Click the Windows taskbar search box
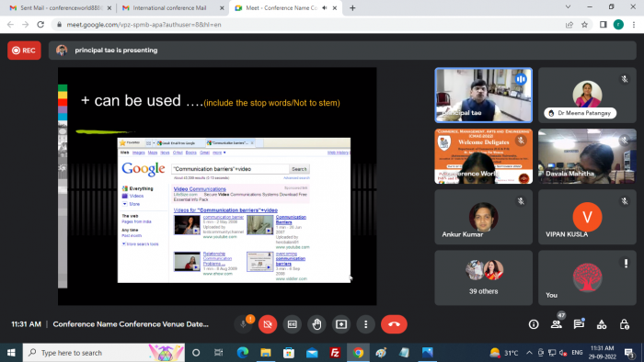 point(103,353)
